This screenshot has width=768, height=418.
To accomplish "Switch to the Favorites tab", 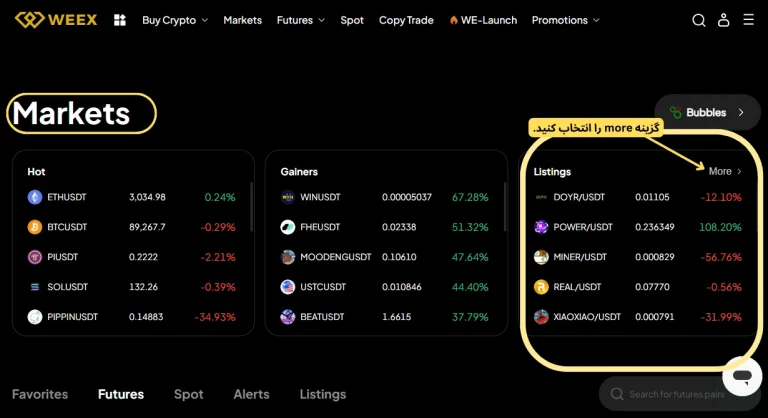I will point(40,394).
